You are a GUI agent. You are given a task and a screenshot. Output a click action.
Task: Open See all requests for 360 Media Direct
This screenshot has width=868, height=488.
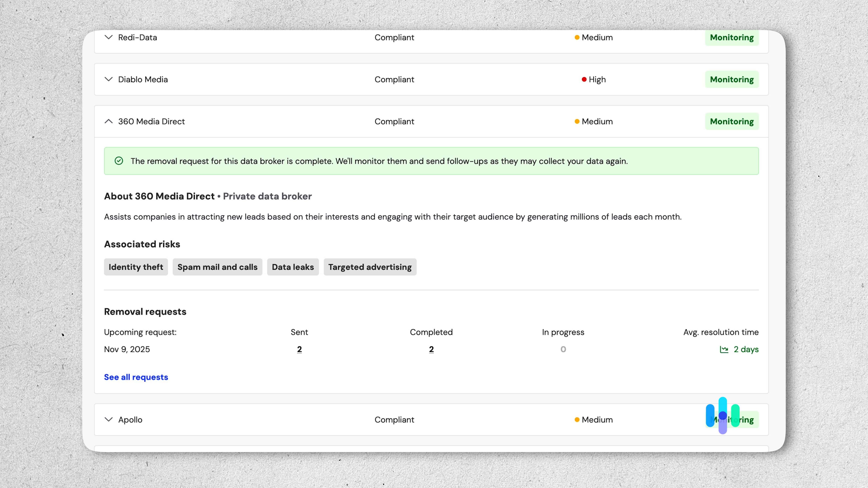[136, 377]
